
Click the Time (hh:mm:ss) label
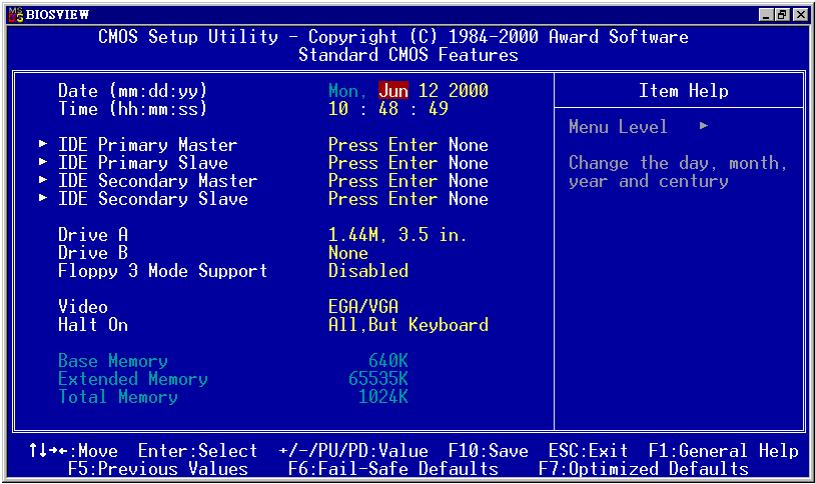[x=133, y=109]
